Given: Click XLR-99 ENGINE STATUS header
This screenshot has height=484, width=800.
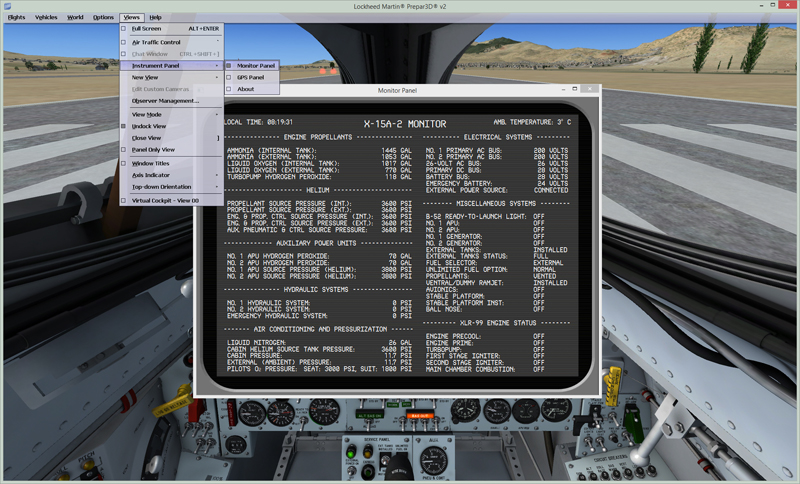Looking at the screenshot, I should click(x=498, y=323).
